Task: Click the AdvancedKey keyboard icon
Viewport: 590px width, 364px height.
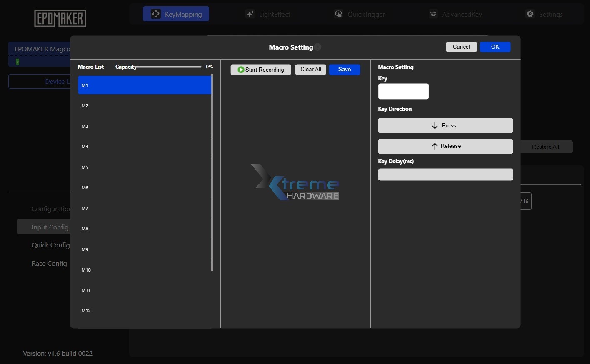Action: pyautogui.click(x=432, y=13)
